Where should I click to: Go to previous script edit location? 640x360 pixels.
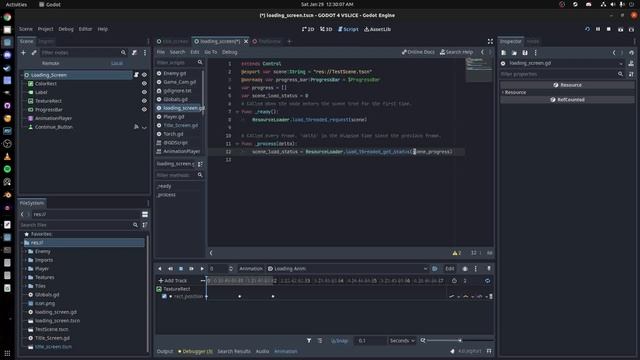click(482, 52)
